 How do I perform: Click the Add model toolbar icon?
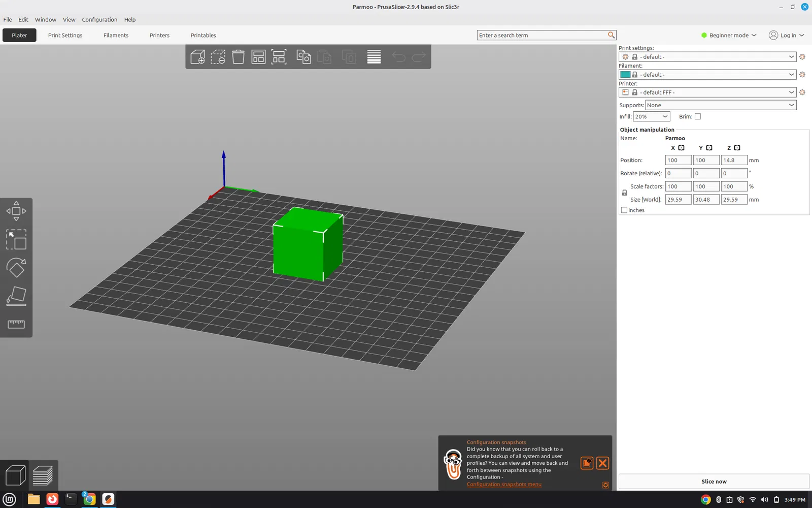197,56
